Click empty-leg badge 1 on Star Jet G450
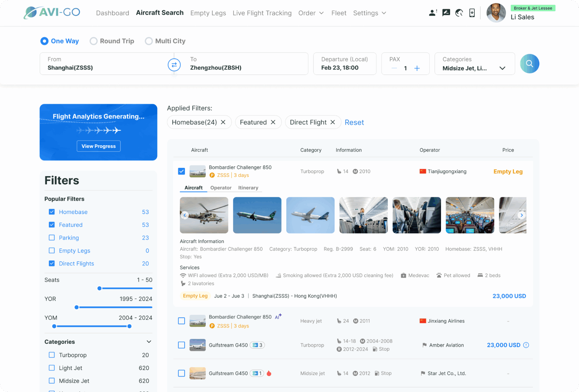579x392 pixels. click(257, 373)
